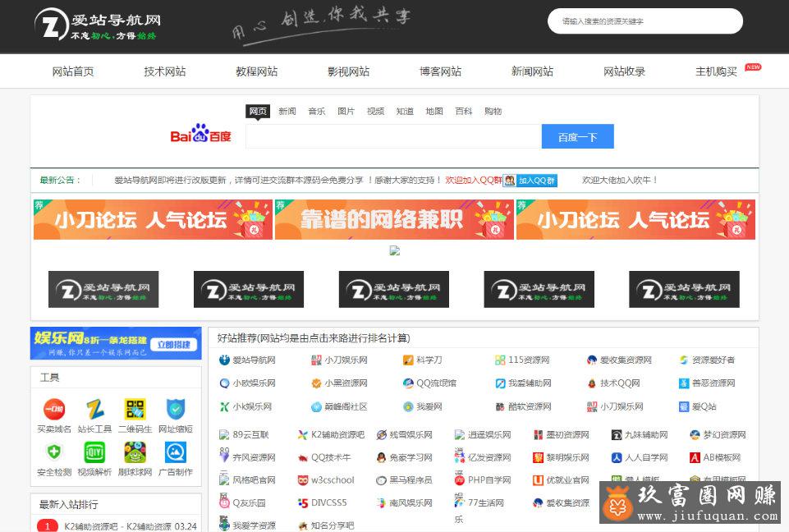
Task: Open the 广告制作 icon
Action: coord(176,452)
